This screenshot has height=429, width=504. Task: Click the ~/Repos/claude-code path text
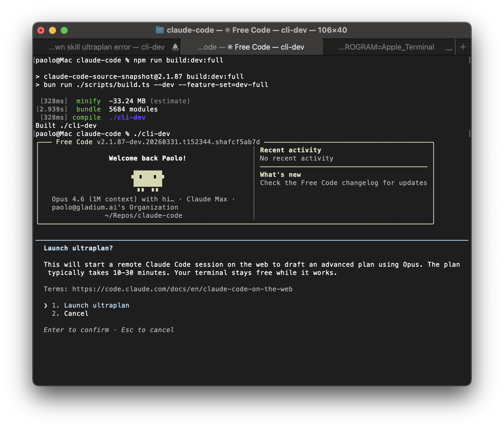click(x=144, y=215)
